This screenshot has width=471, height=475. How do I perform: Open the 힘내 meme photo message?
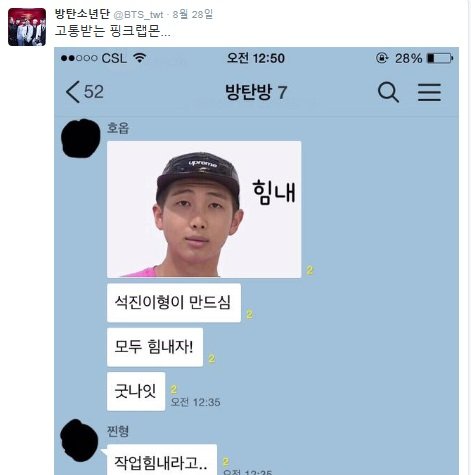tap(204, 209)
